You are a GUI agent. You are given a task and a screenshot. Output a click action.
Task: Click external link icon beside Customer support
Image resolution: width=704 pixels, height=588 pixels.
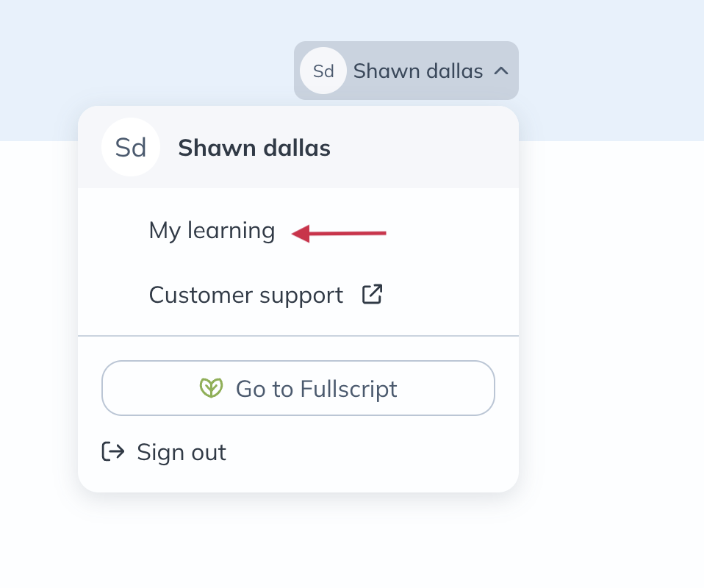(x=372, y=295)
